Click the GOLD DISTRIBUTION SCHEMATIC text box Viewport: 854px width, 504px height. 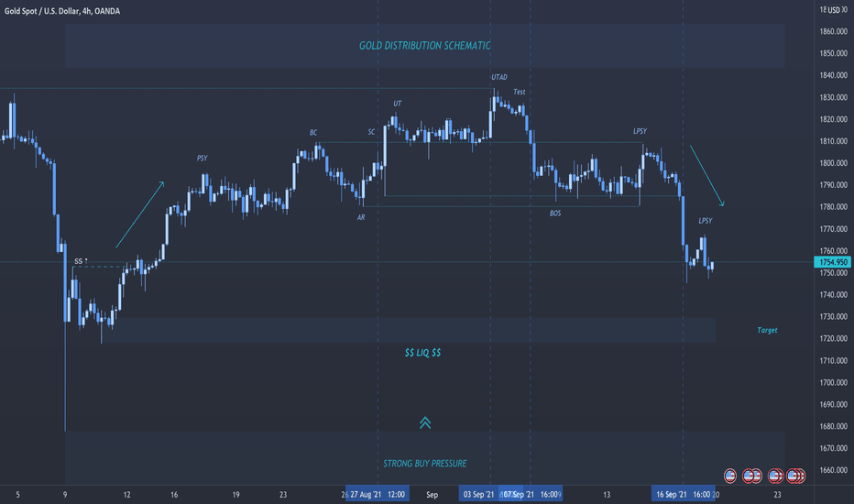(425, 46)
